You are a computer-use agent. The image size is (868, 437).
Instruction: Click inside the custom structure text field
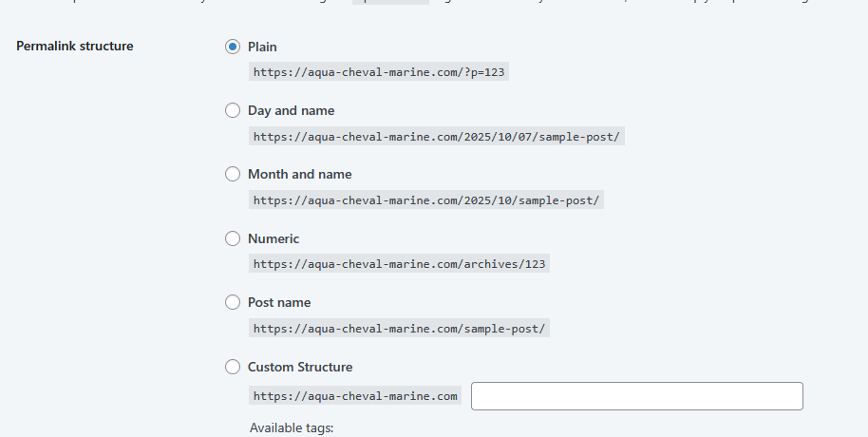pos(636,396)
